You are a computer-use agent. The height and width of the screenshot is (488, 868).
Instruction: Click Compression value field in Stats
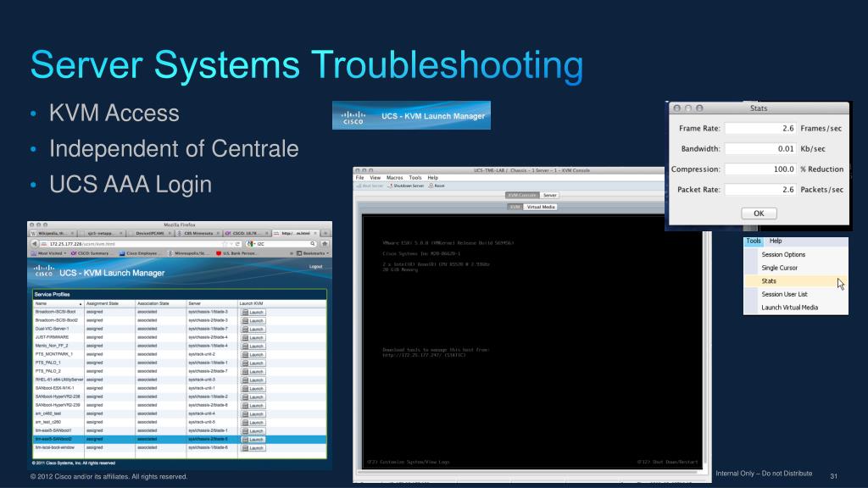coord(760,169)
